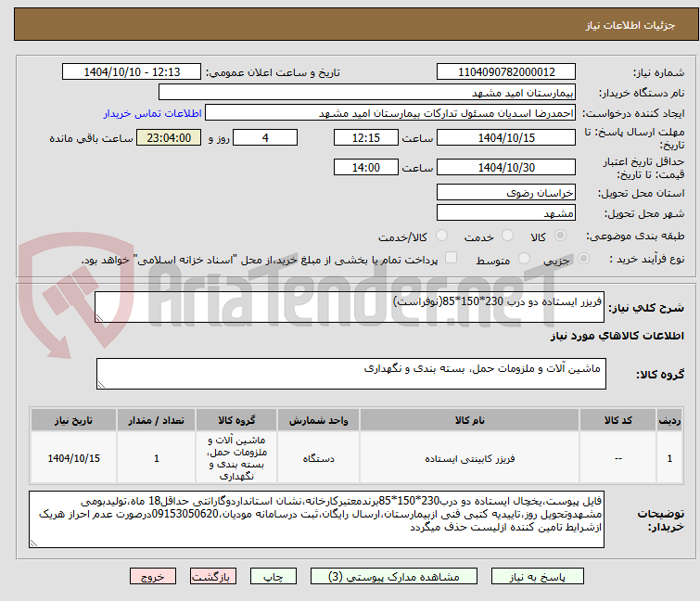Click the تاریخ نیاز column header
The height and width of the screenshot is (601, 700).
pyautogui.click(x=73, y=420)
